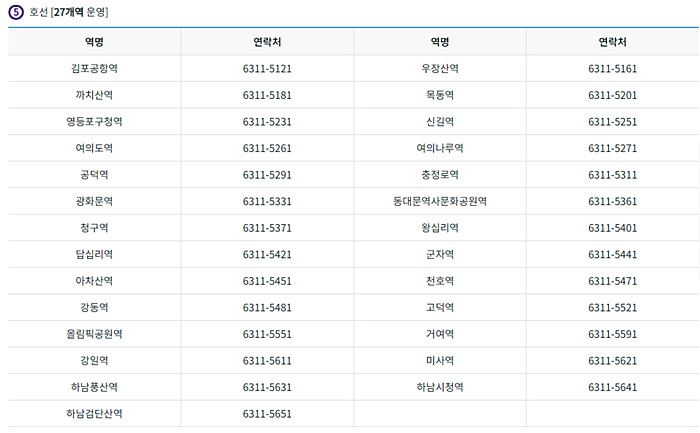Screen dimensions: 700x433
Task: Select phone number 6311-5291
Action: [x=267, y=175]
